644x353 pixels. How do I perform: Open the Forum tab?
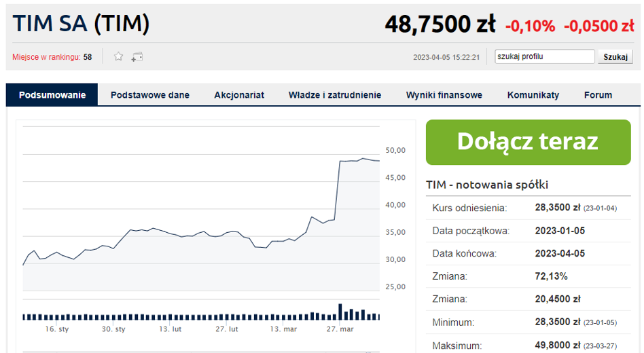coord(598,95)
